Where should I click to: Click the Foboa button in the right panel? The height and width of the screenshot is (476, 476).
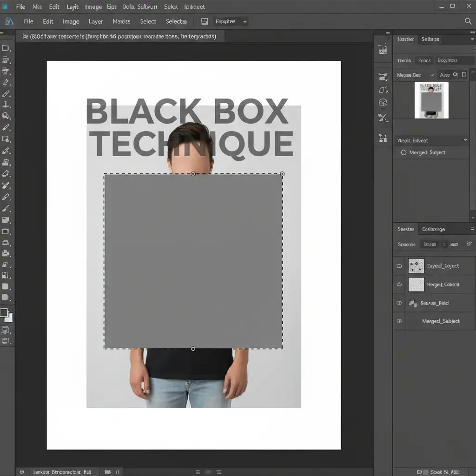(424, 60)
